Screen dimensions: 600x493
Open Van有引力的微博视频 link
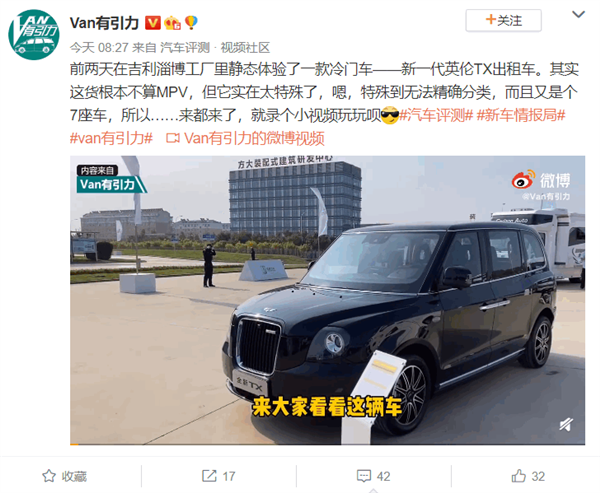pos(245,138)
